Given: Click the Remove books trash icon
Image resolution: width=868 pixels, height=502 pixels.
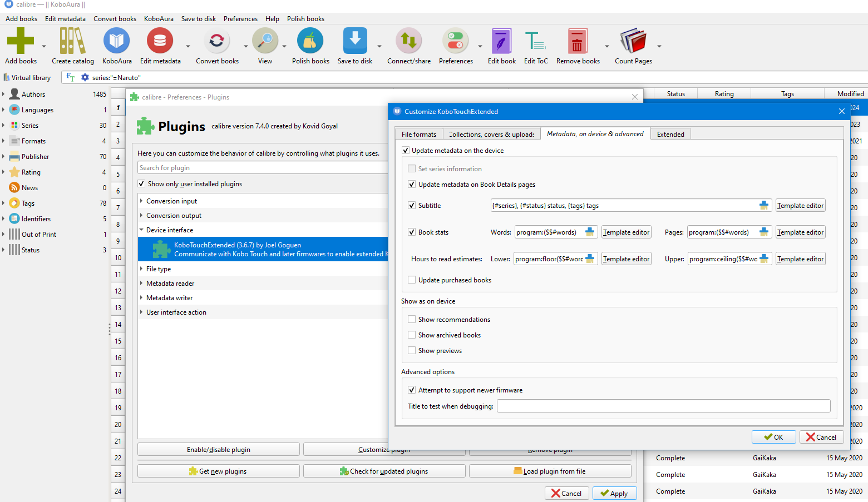Looking at the screenshot, I should click(578, 42).
